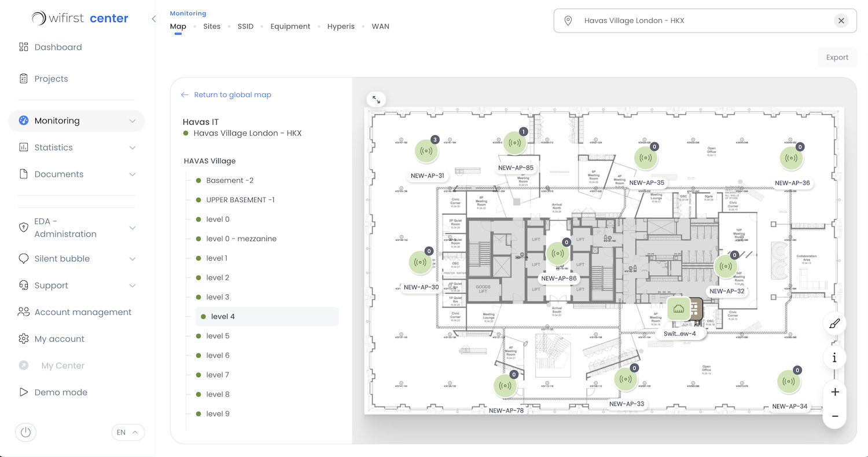
Task: Open the EN language dropdown
Action: pyautogui.click(x=128, y=432)
